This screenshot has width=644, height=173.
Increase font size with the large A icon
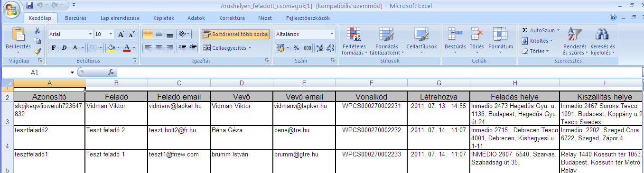[x=121, y=34]
